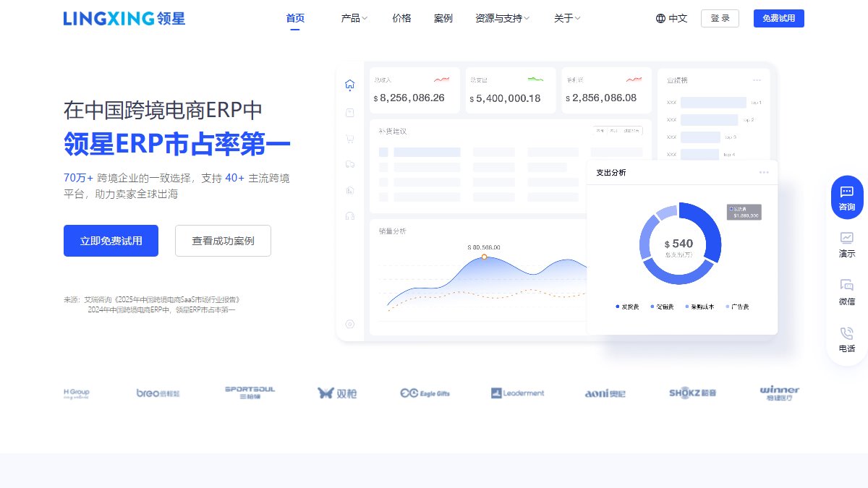Click the 领星ERP市占率第一 headline

point(177,143)
